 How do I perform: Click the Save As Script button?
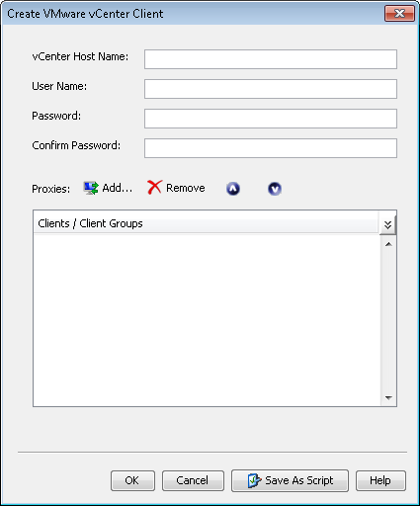[x=290, y=480]
